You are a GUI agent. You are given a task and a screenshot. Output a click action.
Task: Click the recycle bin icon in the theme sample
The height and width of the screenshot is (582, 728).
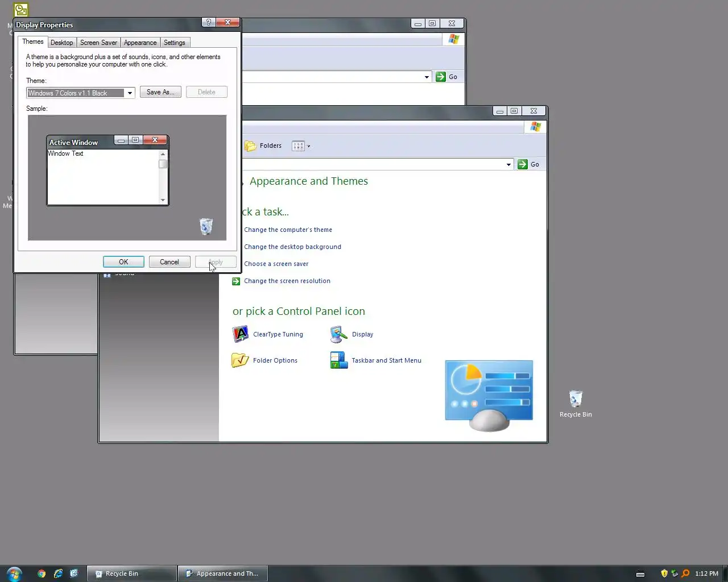pos(206,226)
